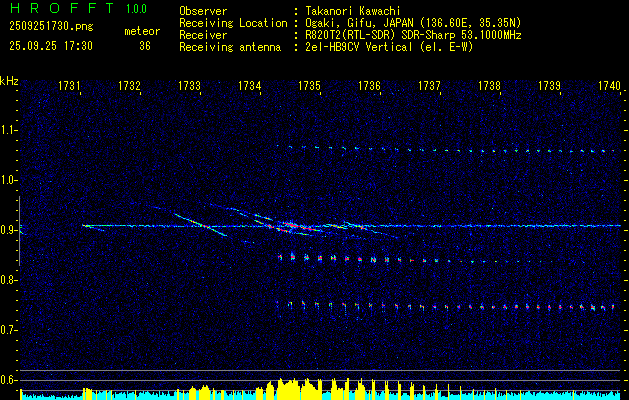Click the R820T2(RTL-SDR) SDR-Sharp receiver text
Screen dimensions: 629x400
pos(413,35)
